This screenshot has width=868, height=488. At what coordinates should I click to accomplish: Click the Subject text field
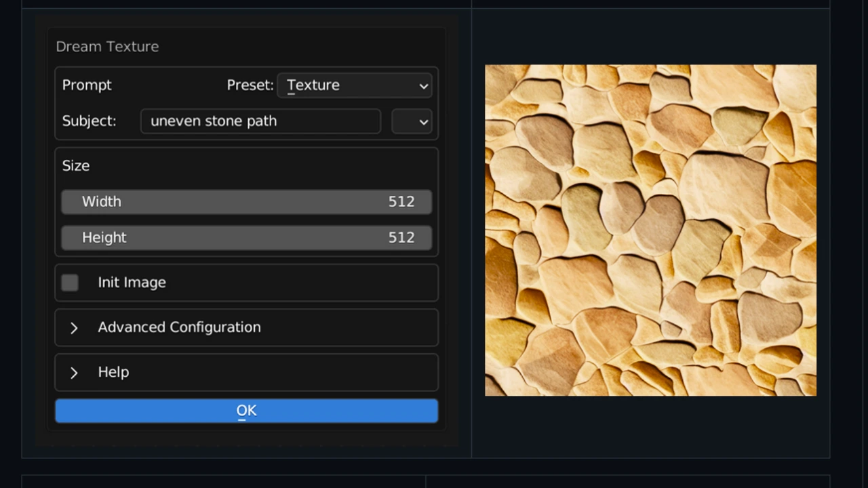pyautogui.click(x=260, y=121)
